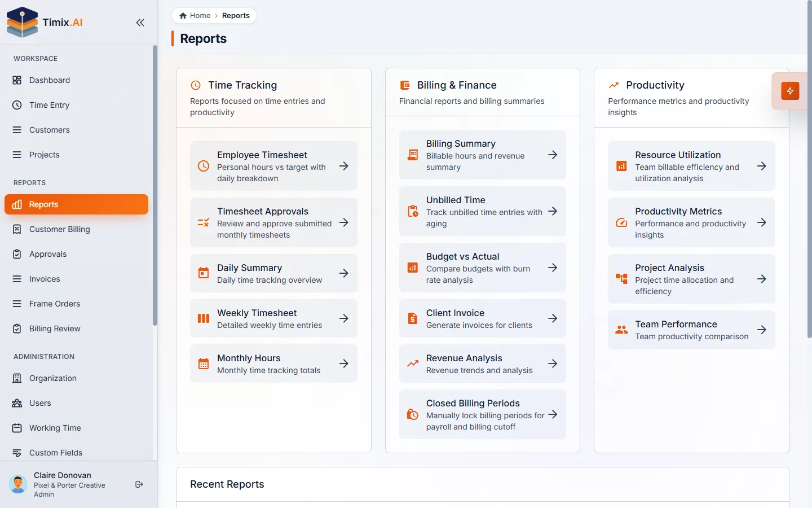
Task: Click the arrow on Daily Summary card
Action: 343,273
